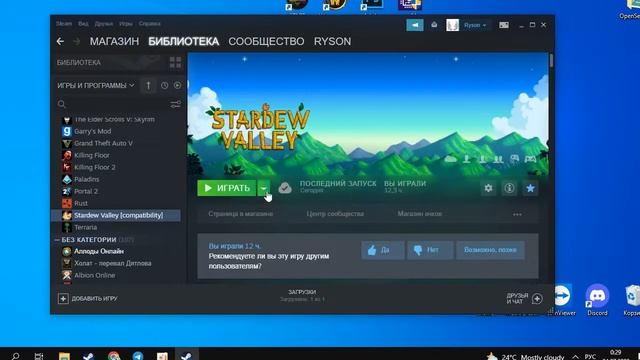The height and width of the screenshot is (360, 640).
Task: Open TeamViewer desktop shortcut
Action: 564,300
